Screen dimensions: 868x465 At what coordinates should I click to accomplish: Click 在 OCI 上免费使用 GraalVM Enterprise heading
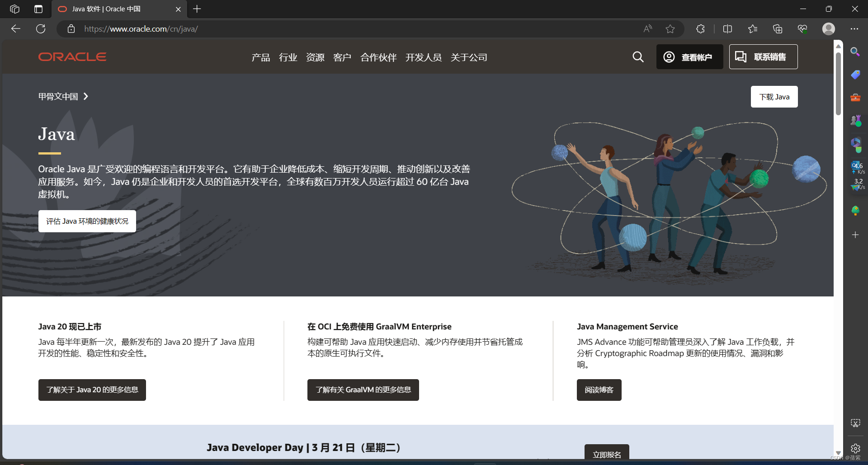[x=379, y=327]
